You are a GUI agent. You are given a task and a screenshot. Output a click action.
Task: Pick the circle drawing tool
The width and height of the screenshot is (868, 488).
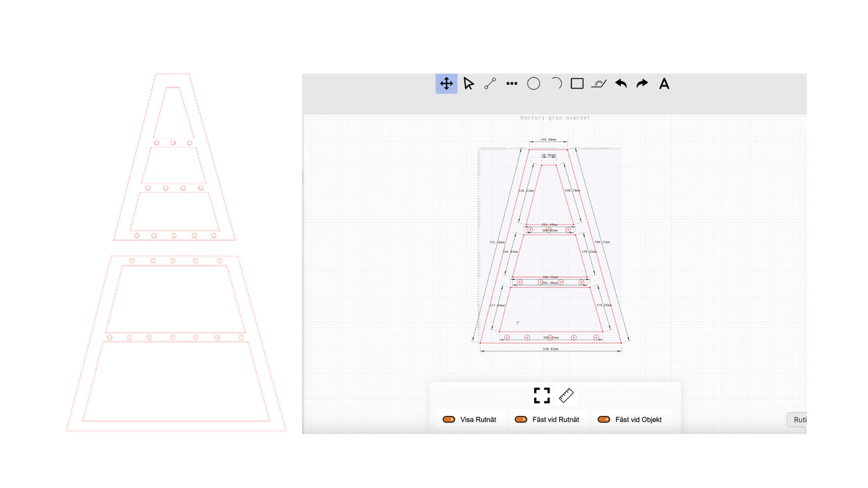[533, 84]
